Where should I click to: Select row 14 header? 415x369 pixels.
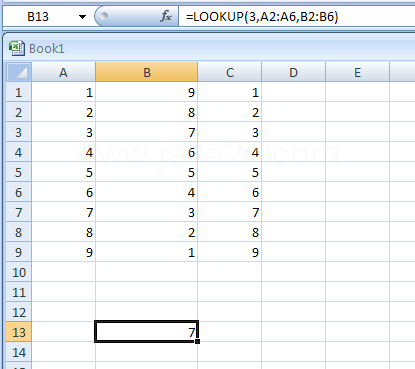(x=19, y=352)
